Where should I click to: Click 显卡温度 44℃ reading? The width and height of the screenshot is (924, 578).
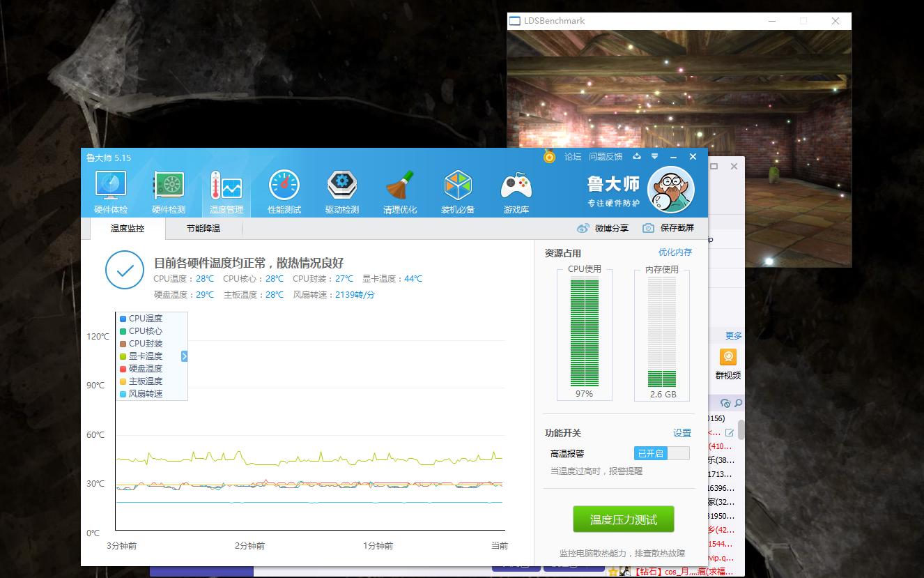coord(392,279)
